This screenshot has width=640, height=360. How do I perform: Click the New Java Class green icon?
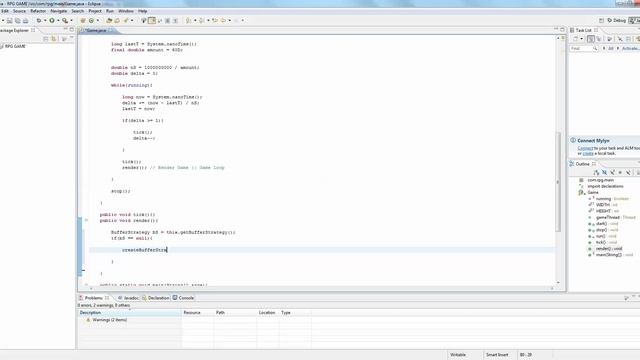pyautogui.click(x=91, y=20)
